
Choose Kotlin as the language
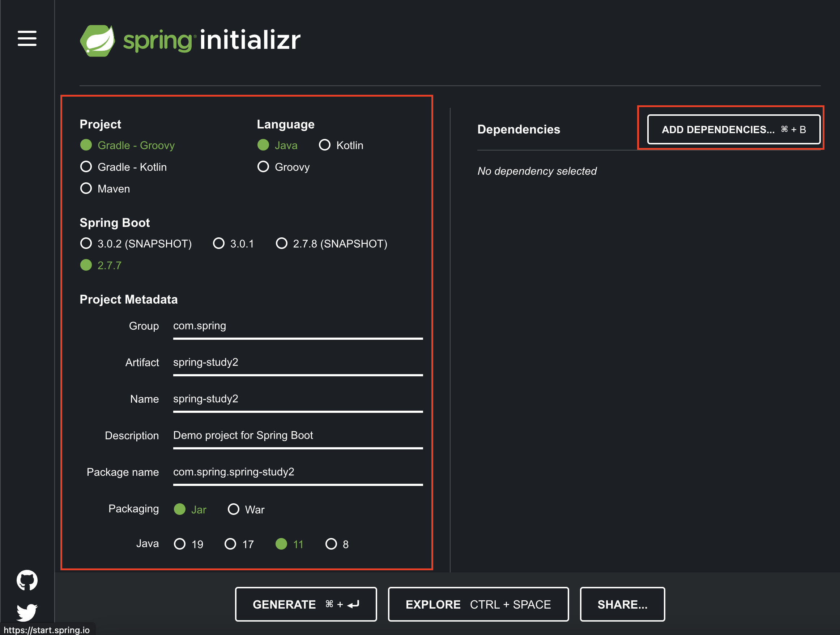pyautogui.click(x=325, y=145)
